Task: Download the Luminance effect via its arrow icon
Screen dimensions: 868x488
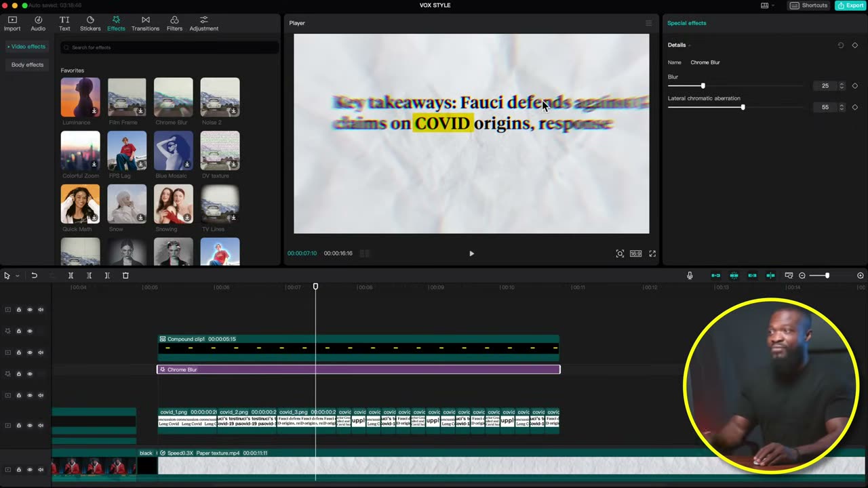Action: click(x=94, y=111)
